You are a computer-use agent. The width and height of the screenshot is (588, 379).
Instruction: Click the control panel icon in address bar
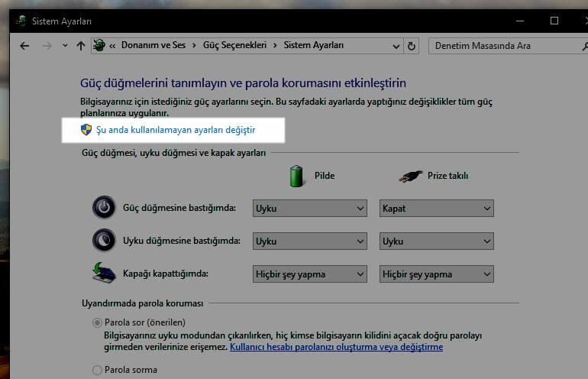99,45
